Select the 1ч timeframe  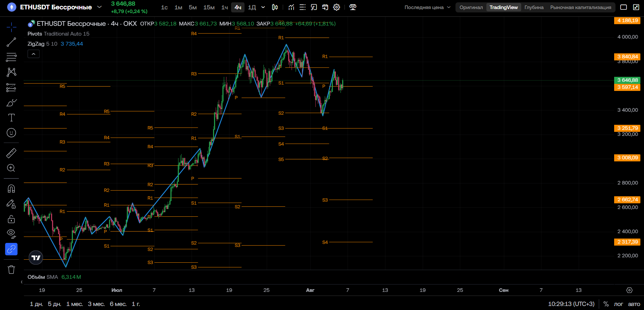click(225, 7)
